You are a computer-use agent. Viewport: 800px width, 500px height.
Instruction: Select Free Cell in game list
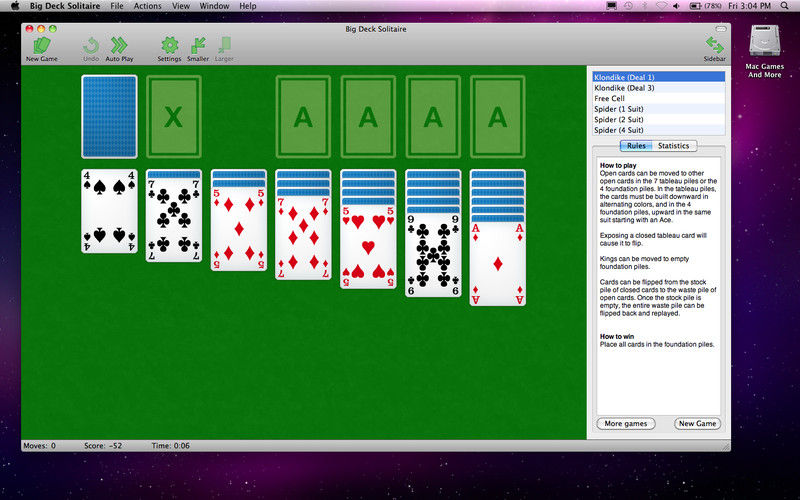click(x=659, y=98)
